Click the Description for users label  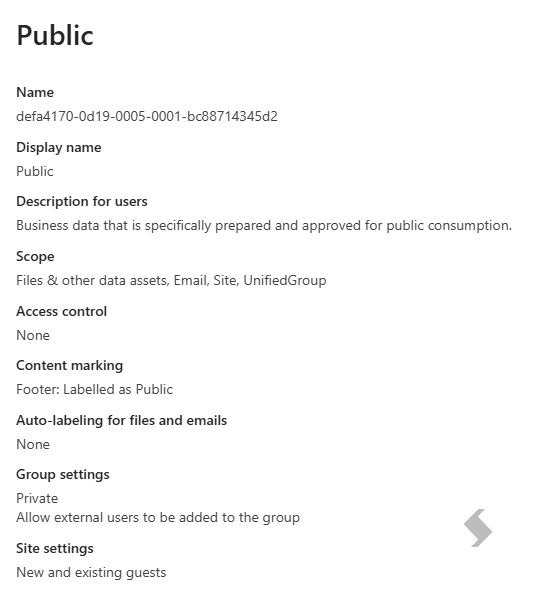tap(82, 202)
